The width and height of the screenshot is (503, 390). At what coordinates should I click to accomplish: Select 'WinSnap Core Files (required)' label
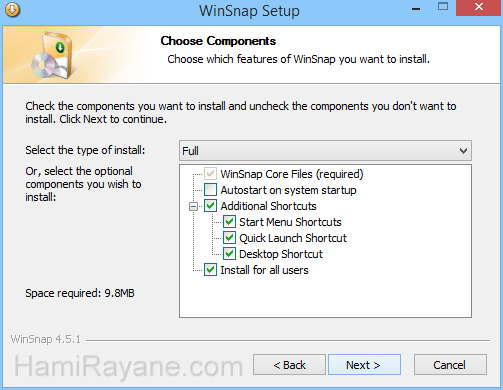click(x=292, y=174)
